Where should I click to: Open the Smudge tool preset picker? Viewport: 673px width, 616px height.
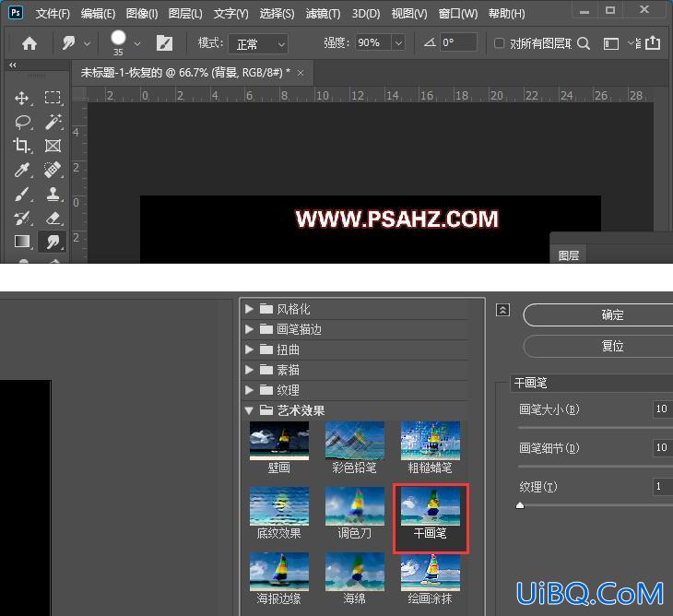click(76, 43)
